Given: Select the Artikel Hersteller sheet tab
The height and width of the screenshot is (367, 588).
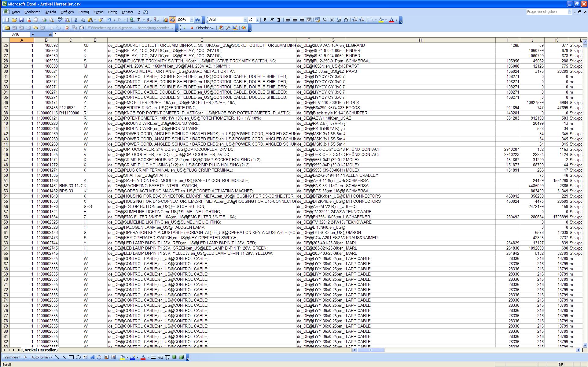Looking at the screenshot, I should 40,350.
